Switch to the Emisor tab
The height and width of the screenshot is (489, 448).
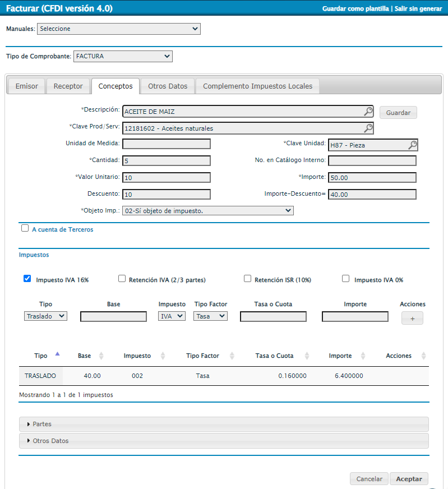(x=27, y=86)
